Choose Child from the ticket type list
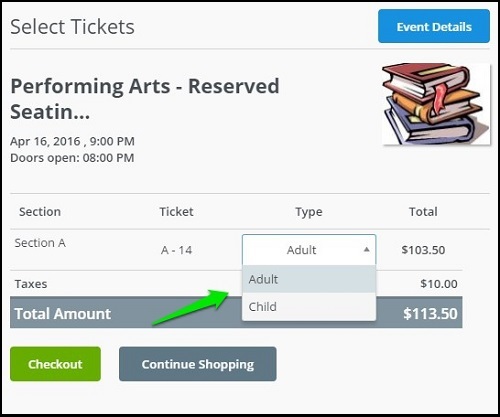Viewport: 500px width, 417px height. click(x=309, y=307)
